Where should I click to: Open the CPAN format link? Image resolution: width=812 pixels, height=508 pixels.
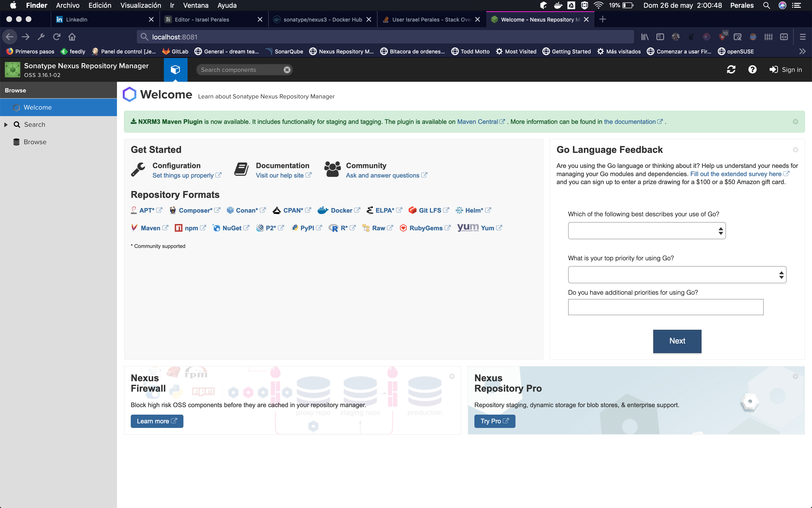click(292, 210)
